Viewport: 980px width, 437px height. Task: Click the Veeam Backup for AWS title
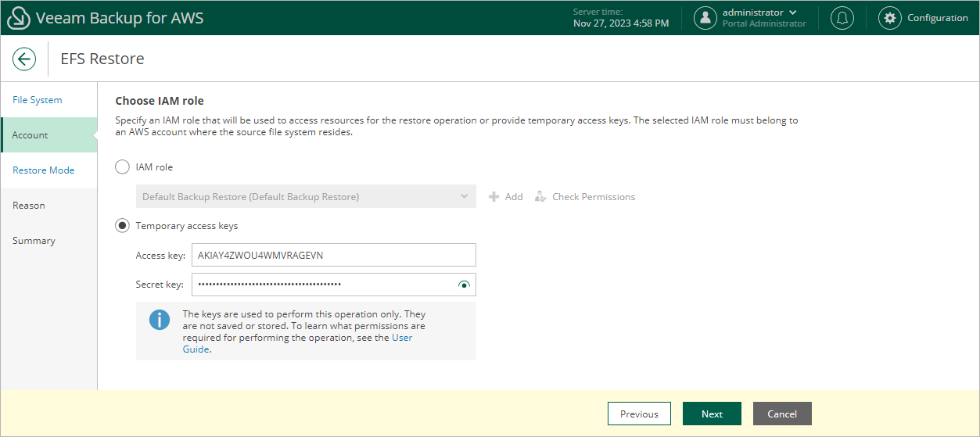pyautogui.click(x=120, y=18)
